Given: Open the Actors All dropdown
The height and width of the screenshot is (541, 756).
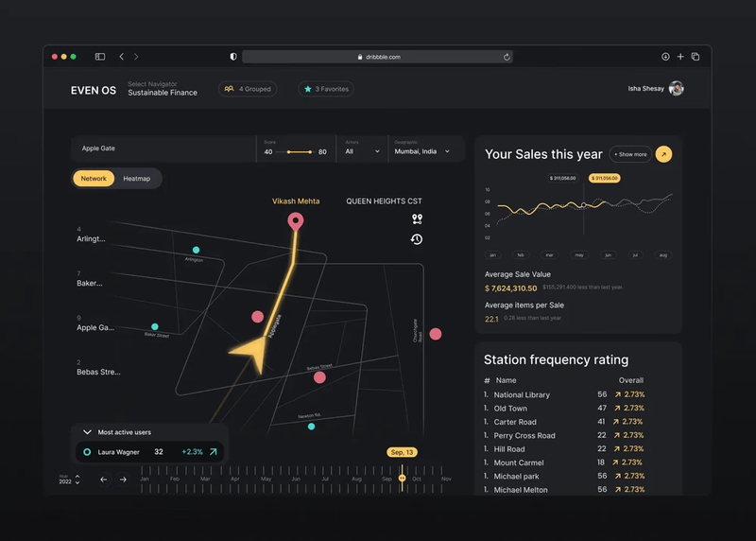Looking at the screenshot, I should pyautogui.click(x=362, y=148).
